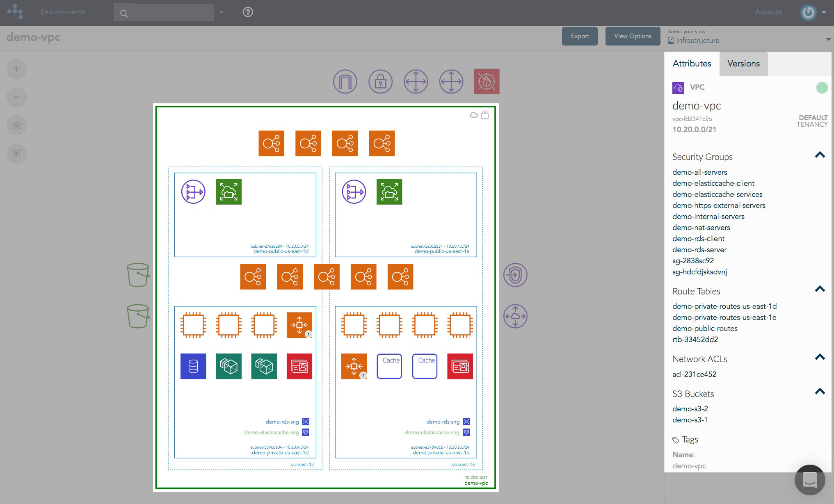Click the upper S3 bucket icon
834x504 pixels.
(x=138, y=275)
